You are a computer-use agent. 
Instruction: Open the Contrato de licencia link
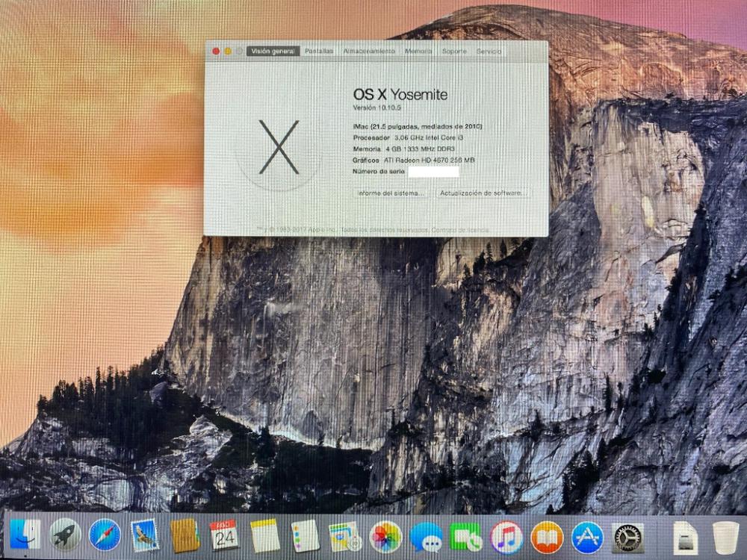(459, 230)
